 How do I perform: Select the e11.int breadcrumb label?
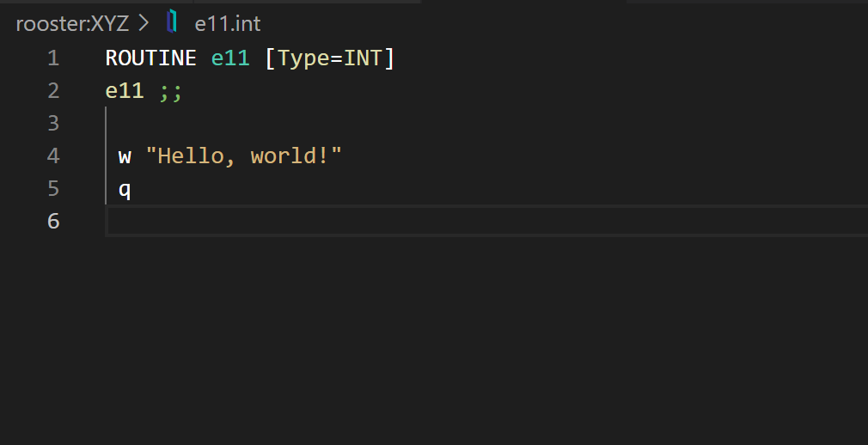pos(228,23)
